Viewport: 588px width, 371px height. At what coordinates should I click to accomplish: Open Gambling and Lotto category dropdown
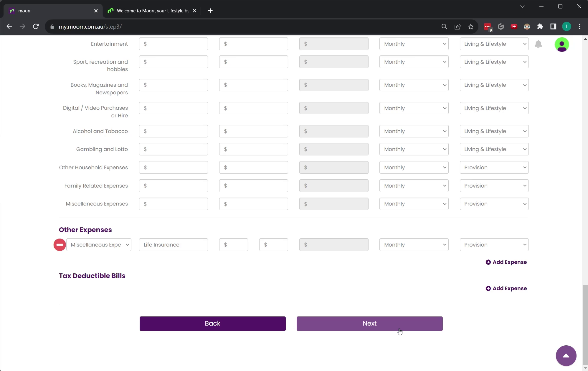click(494, 149)
